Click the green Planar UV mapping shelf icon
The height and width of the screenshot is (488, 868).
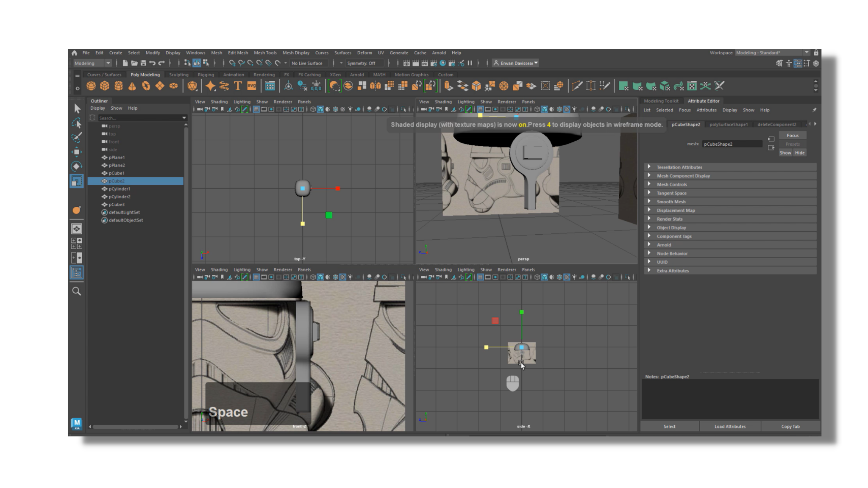(623, 86)
